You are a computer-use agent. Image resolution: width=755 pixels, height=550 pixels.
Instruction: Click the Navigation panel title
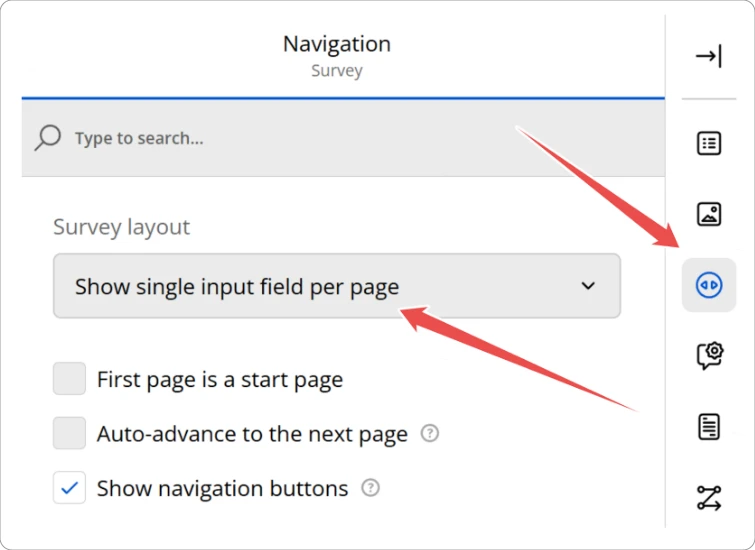pyautogui.click(x=336, y=44)
